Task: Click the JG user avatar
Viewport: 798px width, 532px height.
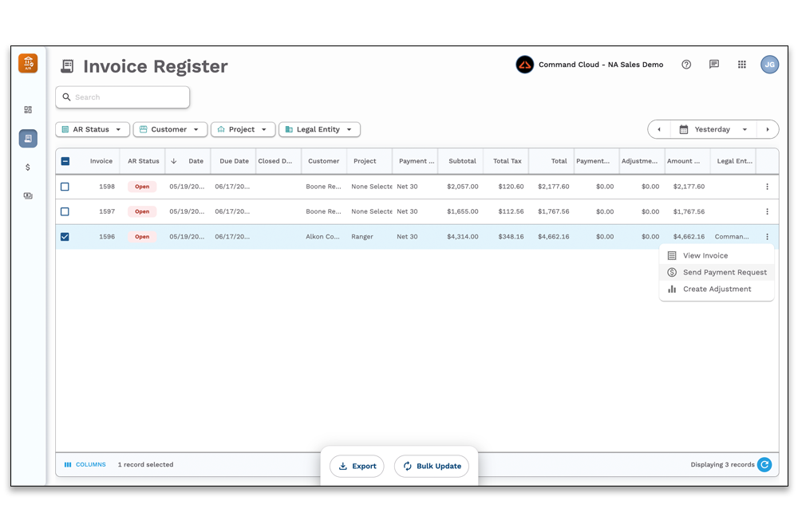Action: click(769, 65)
